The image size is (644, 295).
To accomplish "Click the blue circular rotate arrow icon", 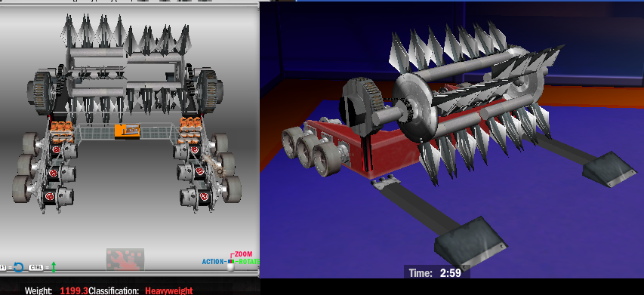I will (x=18, y=268).
